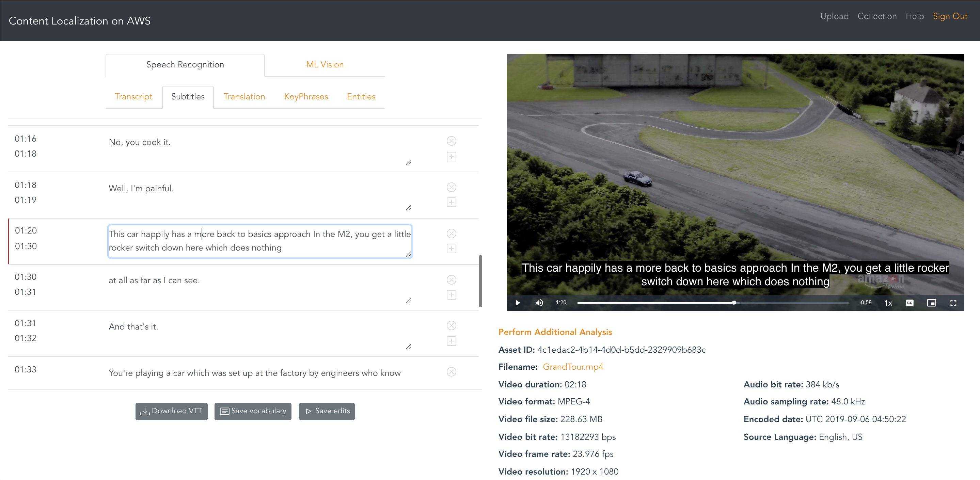Click the delete icon on 01:18 subtitle
Image resolution: width=980 pixels, height=480 pixels.
tap(452, 188)
